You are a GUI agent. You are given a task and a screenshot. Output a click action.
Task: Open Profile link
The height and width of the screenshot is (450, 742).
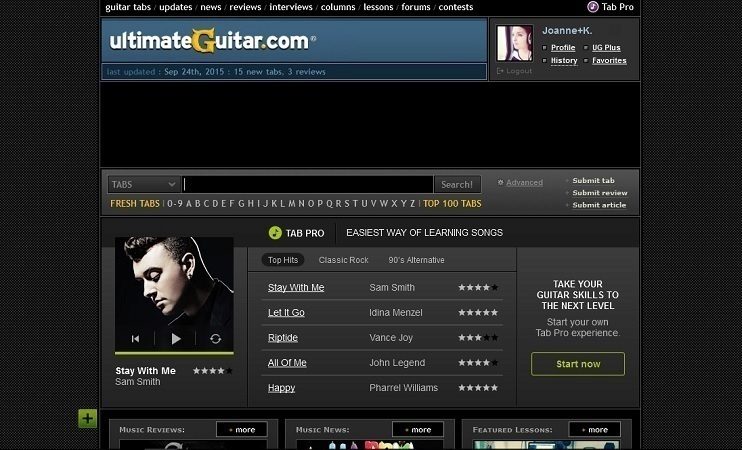[563, 47]
